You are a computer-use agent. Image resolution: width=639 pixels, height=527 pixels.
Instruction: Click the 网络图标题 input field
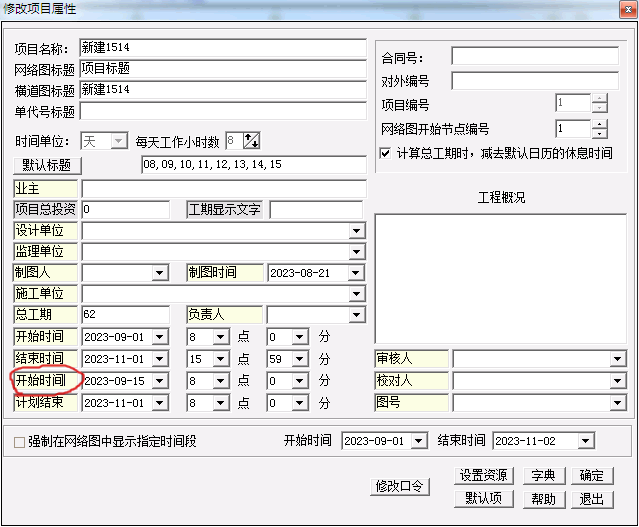click(x=223, y=69)
